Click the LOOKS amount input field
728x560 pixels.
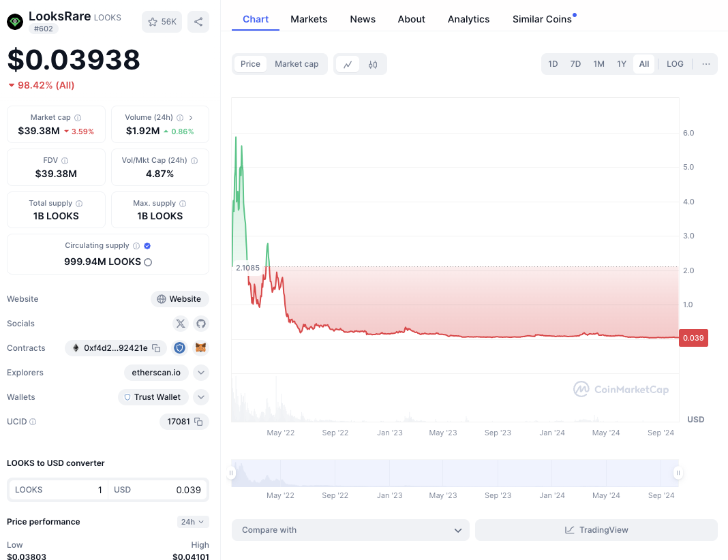tap(58, 490)
